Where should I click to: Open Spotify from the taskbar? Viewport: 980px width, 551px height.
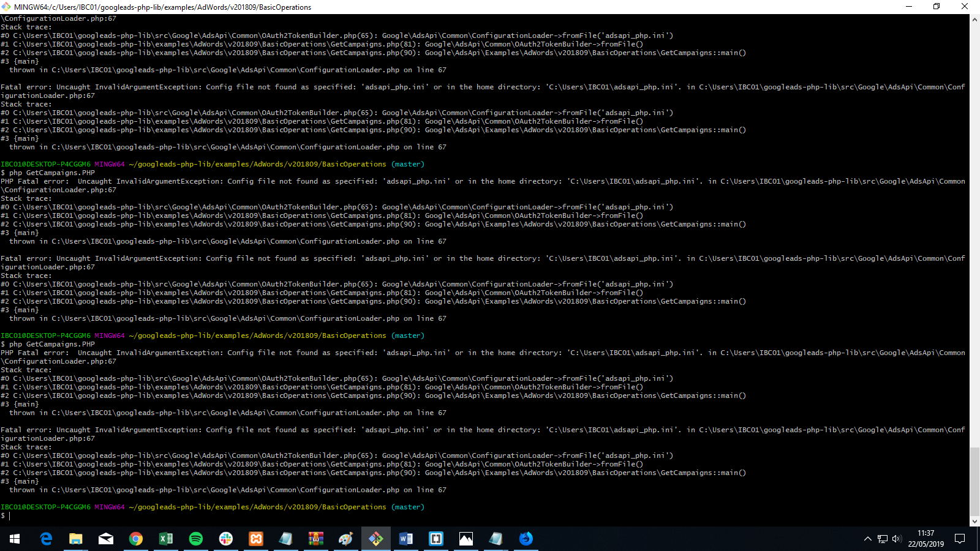195,539
